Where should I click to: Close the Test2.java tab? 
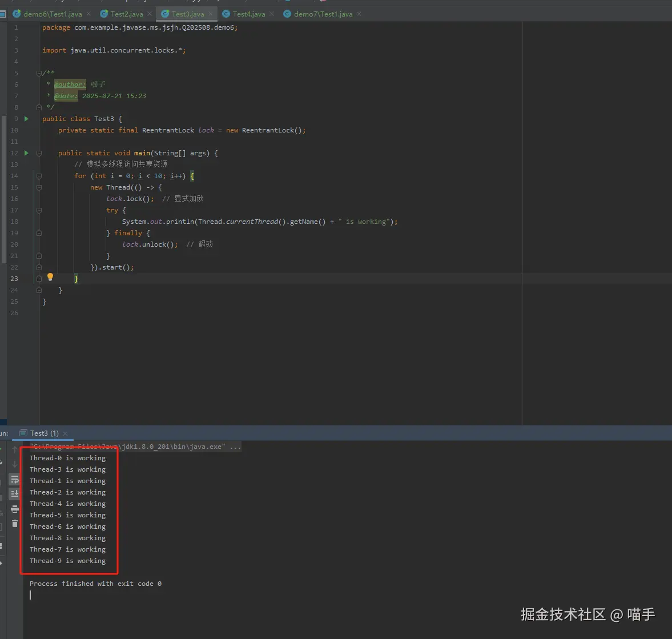pos(150,14)
